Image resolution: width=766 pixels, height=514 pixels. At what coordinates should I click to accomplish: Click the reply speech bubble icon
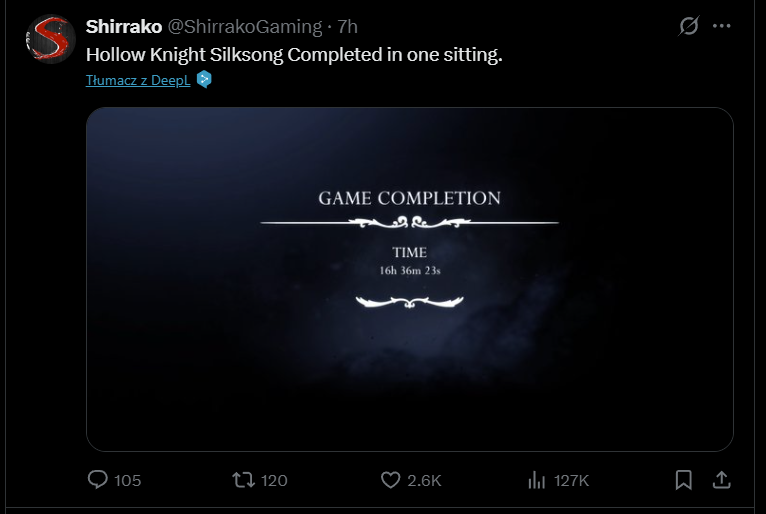tap(98, 480)
